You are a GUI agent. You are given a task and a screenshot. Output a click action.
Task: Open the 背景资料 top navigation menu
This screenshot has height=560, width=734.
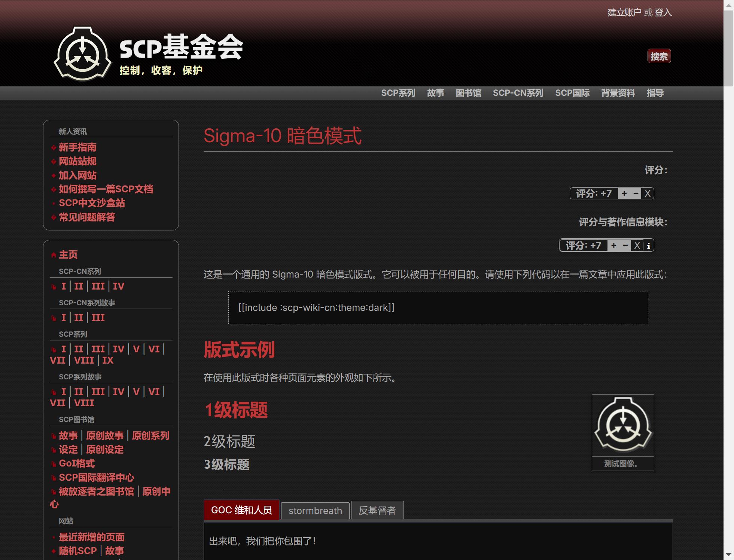(x=618, y=93)
